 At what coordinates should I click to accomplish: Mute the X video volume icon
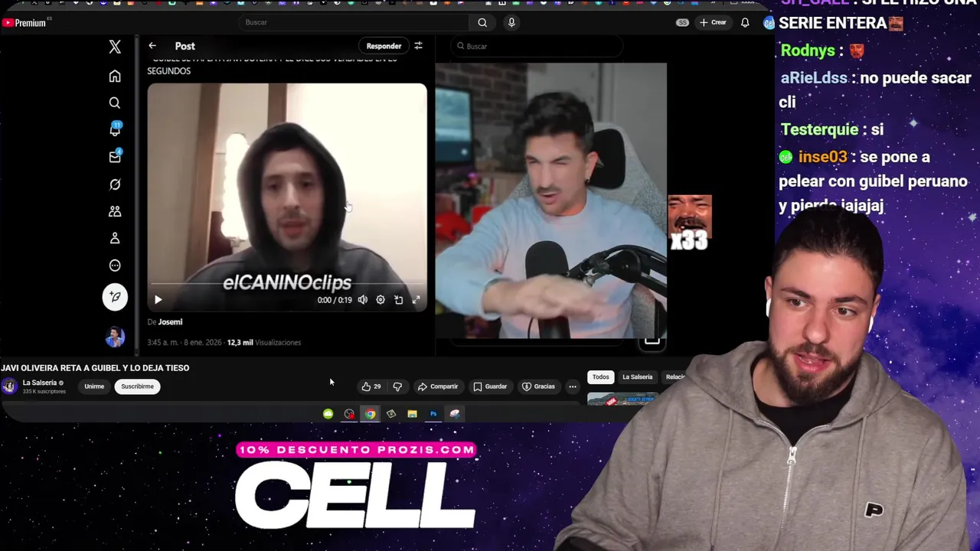coord(363,300)
